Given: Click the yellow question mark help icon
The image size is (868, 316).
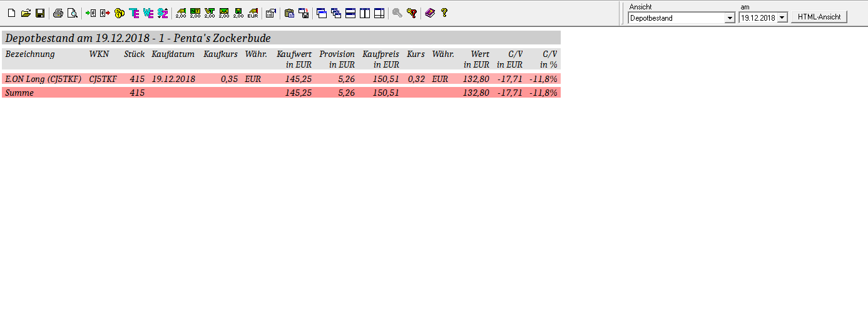Looking at the screenshot, I should 444,13.
